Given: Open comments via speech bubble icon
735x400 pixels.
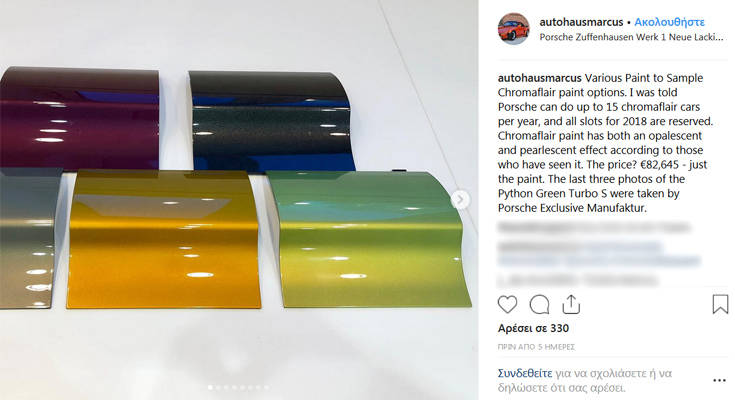Looking at the screenshot, I should tap(540, 305).
